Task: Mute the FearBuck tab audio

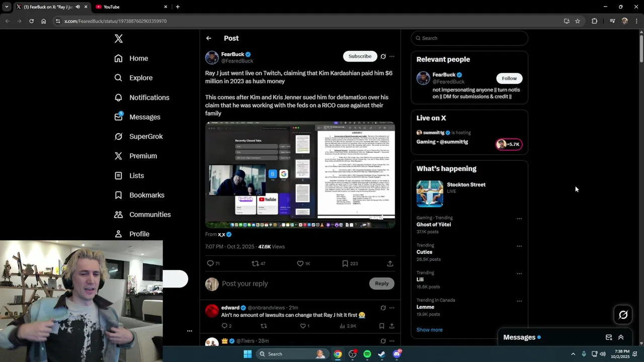Action: pos(77,7)
